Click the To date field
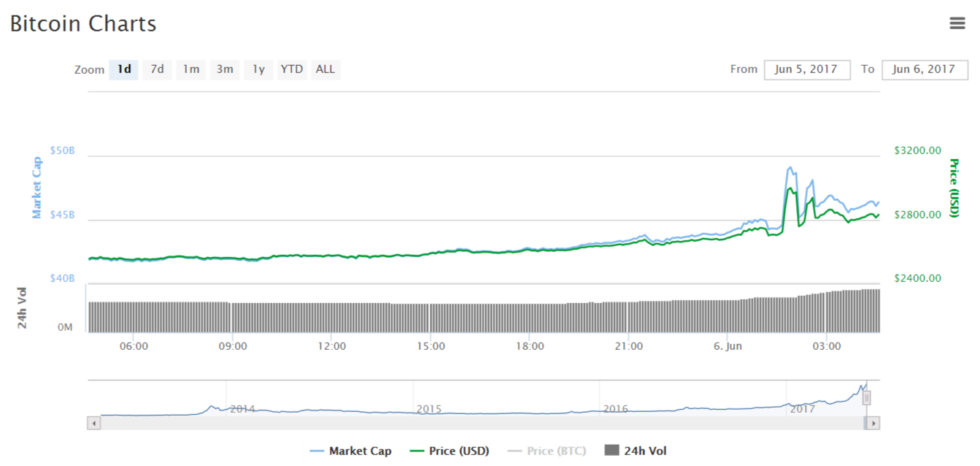 tap(925, 69)
